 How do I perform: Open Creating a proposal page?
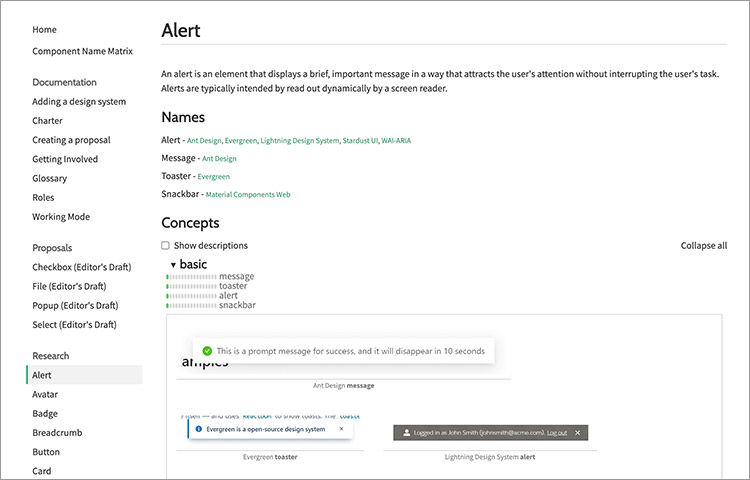71,140
